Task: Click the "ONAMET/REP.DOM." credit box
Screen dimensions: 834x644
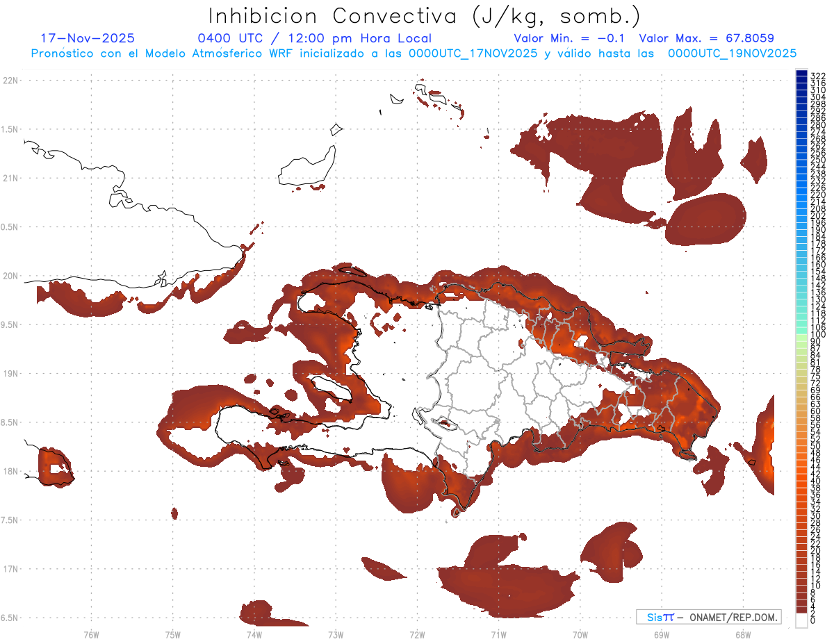Action: pyautogui.click(x=708, y=617)
